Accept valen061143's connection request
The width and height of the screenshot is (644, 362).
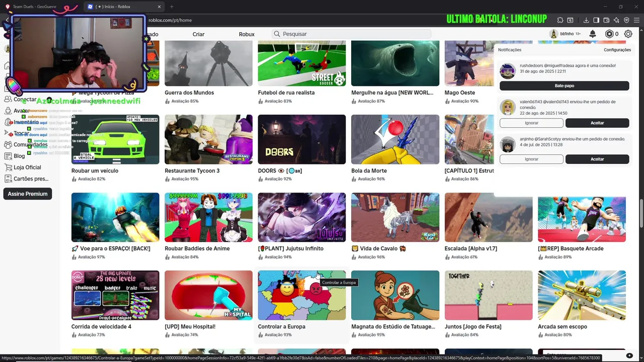pos(597,123)
